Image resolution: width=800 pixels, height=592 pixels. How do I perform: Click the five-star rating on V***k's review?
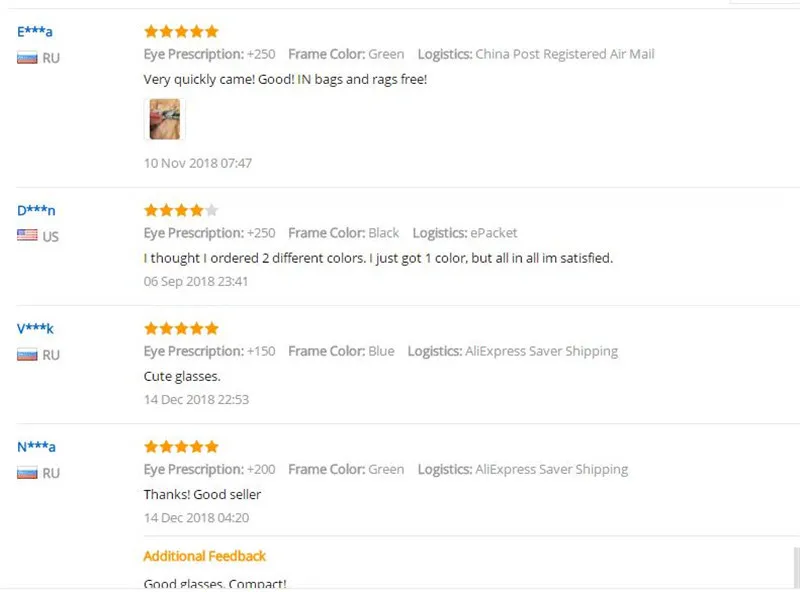[181, 328]
